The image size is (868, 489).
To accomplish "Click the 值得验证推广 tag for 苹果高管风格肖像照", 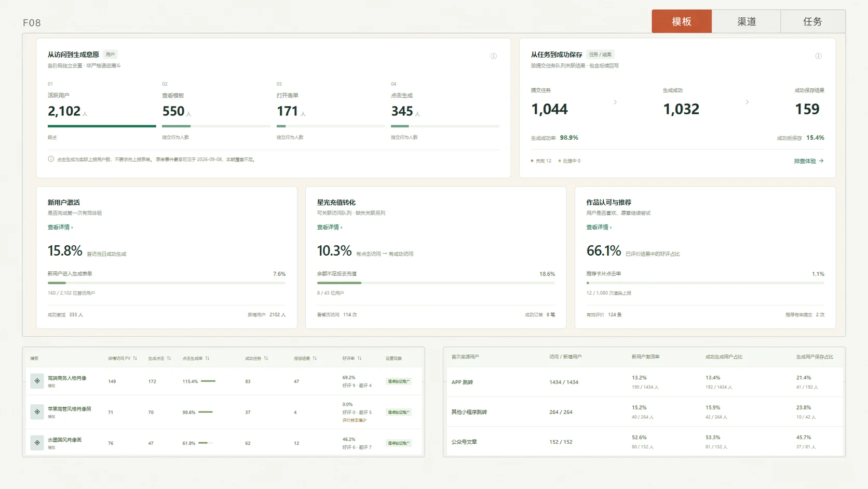I will pyautogui.click(x=399, y=412).
